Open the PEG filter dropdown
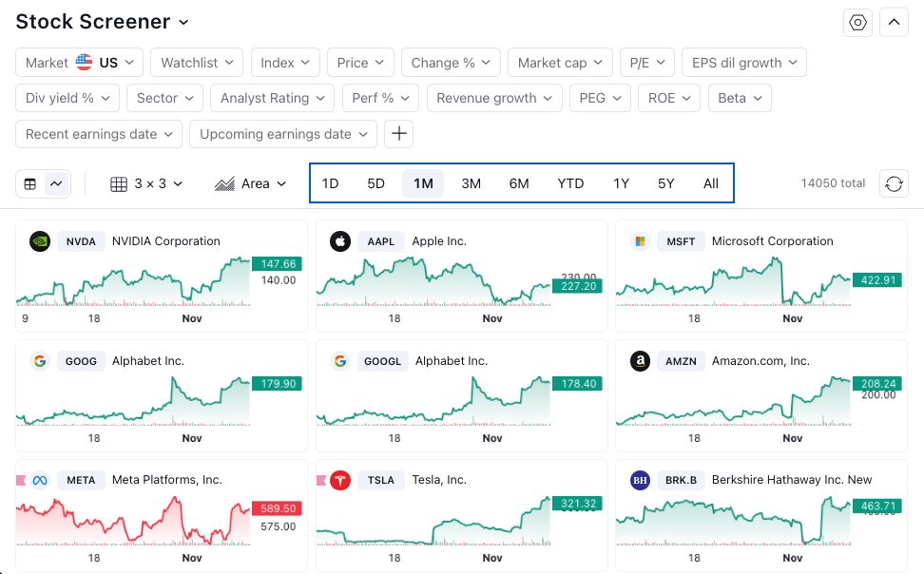Image resolution: width=924 pixels, height=574 pixels. pyautogui.click(x=600, y=98)
